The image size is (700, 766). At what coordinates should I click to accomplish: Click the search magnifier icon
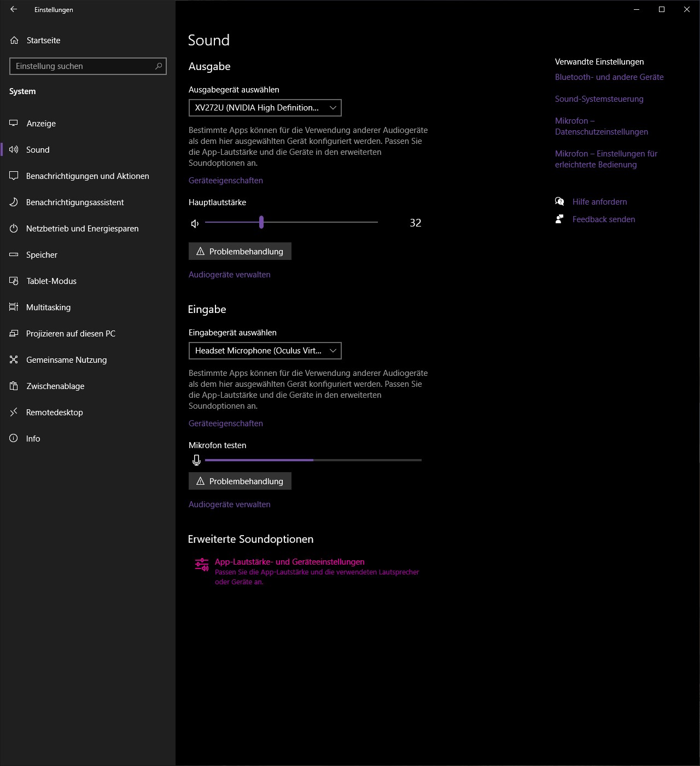159,66
